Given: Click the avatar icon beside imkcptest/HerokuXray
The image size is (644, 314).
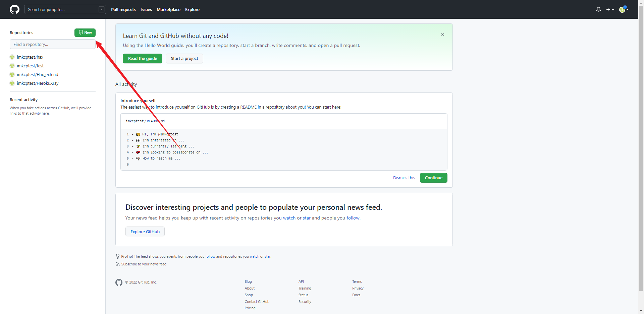Looking at the screenshot, I should [x=12, y=83].
